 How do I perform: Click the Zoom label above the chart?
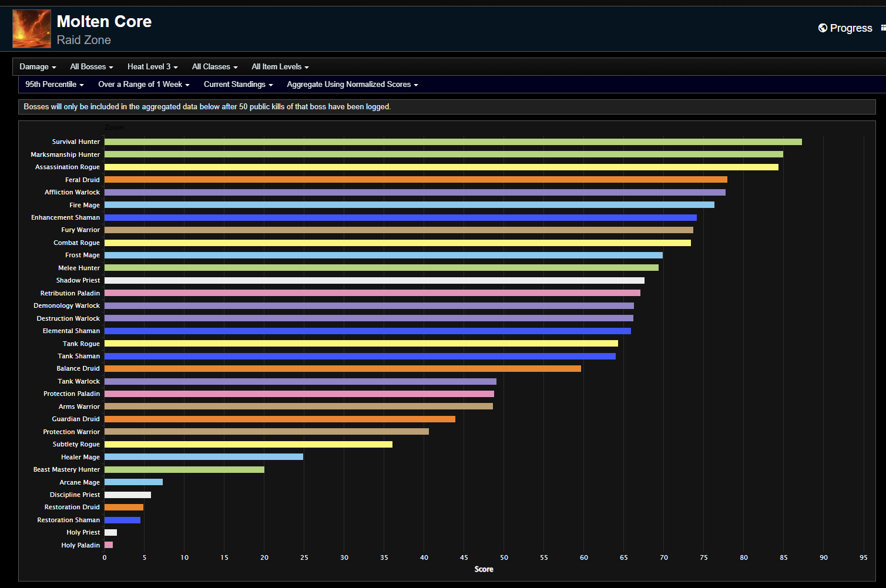point(115,127)
